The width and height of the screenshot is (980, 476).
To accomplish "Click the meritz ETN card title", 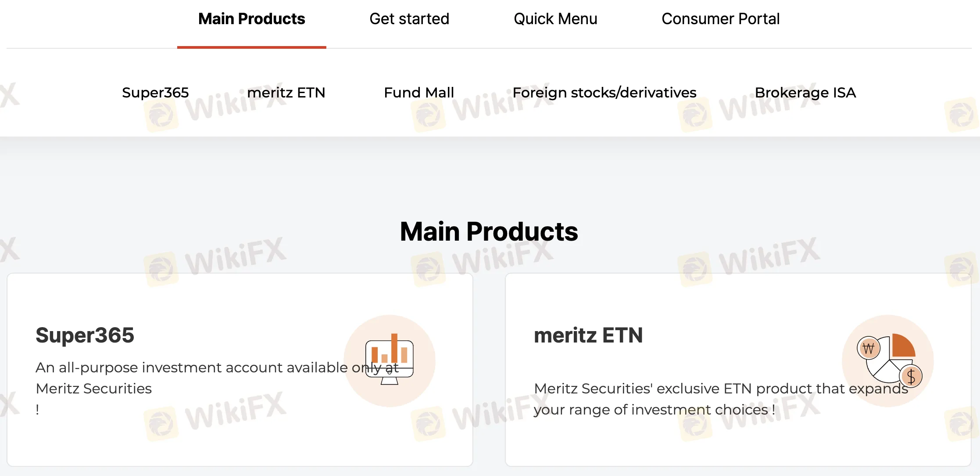I will [x=588, y=335].
